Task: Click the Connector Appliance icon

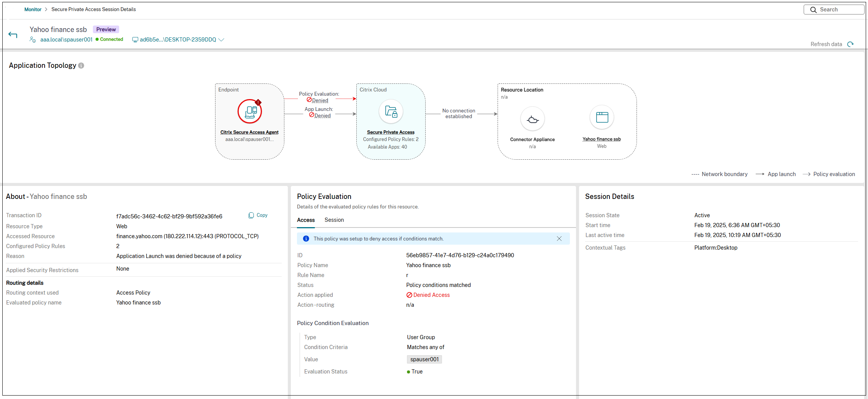Action: [x=533, y=119]
